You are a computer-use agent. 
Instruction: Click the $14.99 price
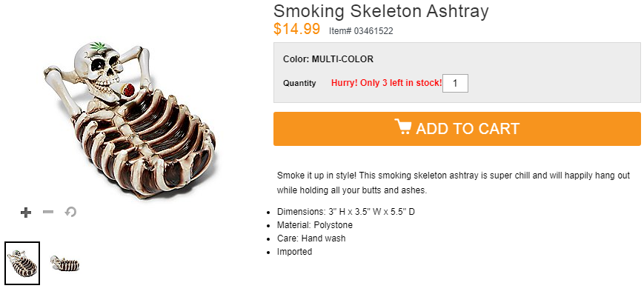click(x=296, y=29)
